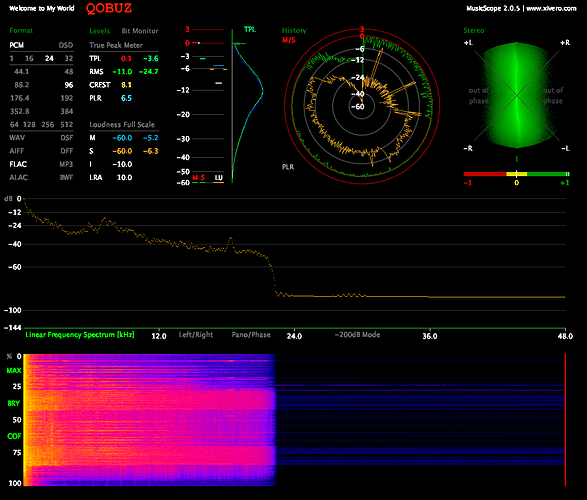This screenshot has width=587, height=500.
Task: Click the green stereo vectorscope display
Action: [517, 95]
